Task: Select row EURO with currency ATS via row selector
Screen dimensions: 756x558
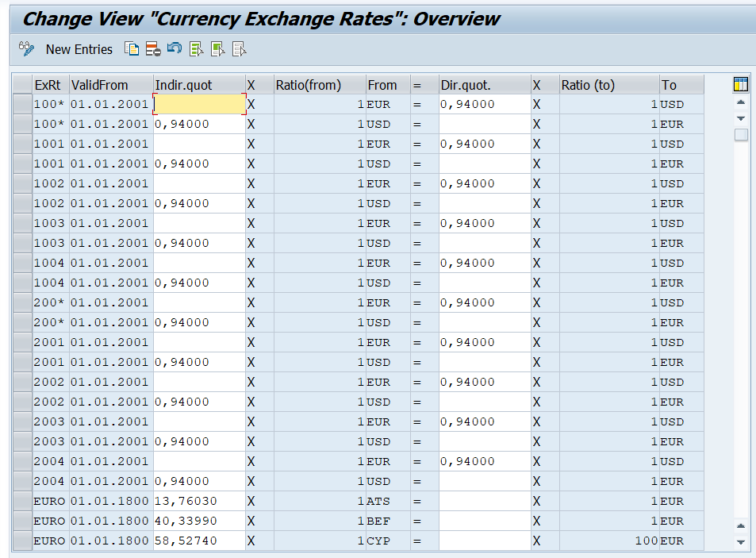Action: tap(22, 501)
